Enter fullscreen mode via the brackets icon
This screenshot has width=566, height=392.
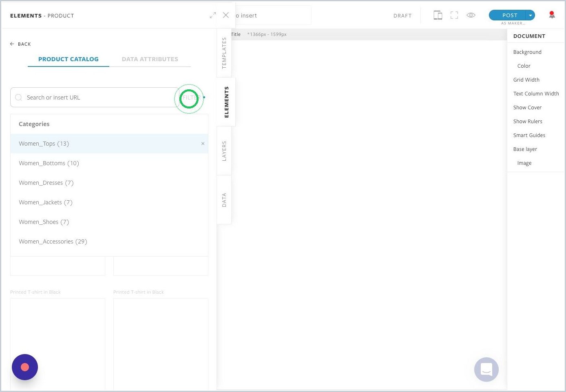(454, 15)
